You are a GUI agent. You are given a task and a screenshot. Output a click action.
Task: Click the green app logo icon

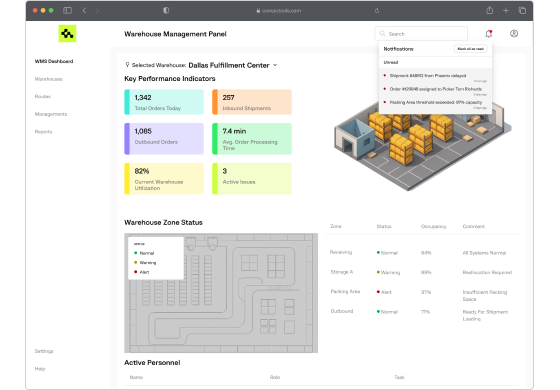(x=67, y=34)
